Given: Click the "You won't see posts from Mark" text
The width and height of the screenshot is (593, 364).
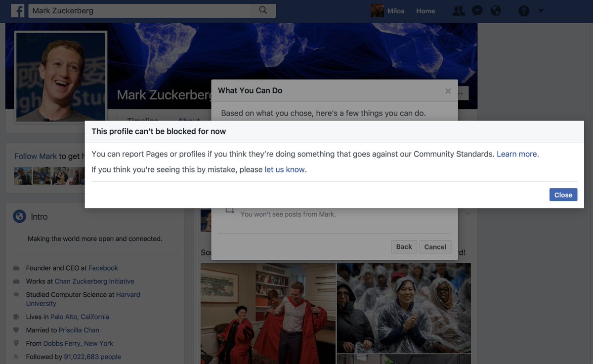Looking at the screenshot, I should coord(288,214).
